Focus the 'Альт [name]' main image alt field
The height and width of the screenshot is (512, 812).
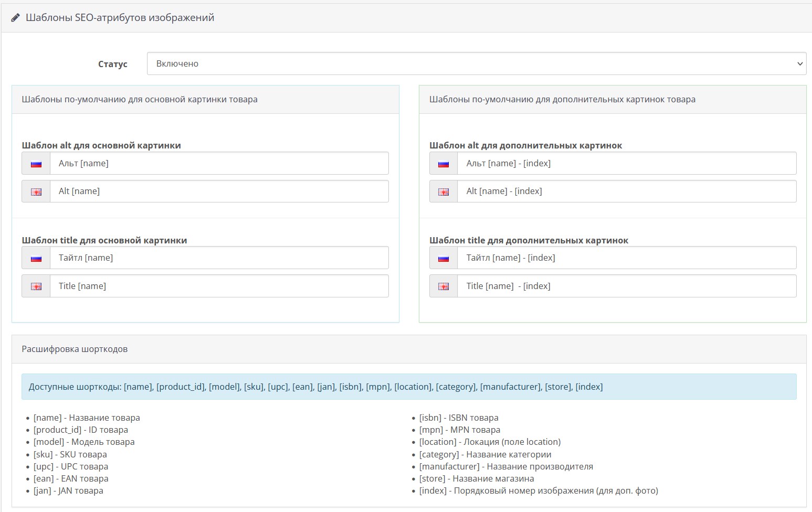point(219,164)
